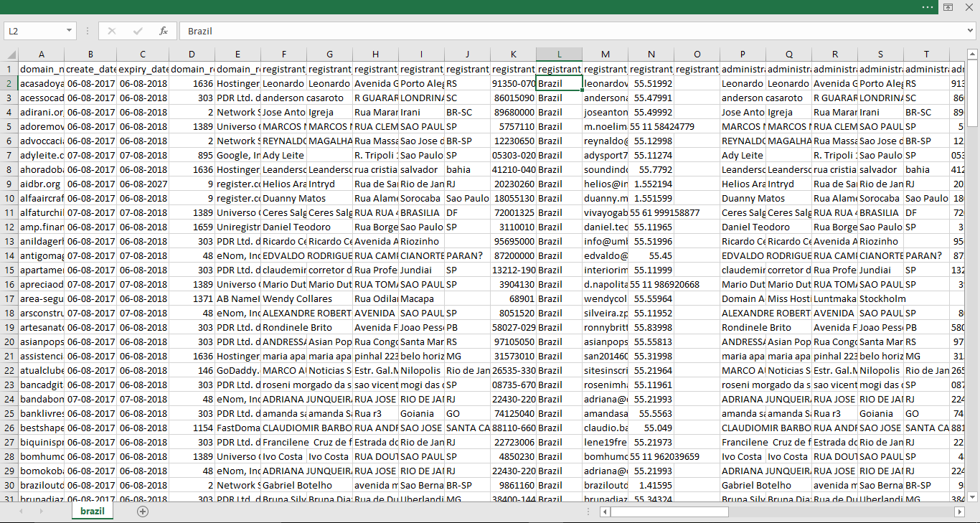The image size is (980, 523).
Task: Click 'Luntmaka' cell in column R
Action: (834, 298)
